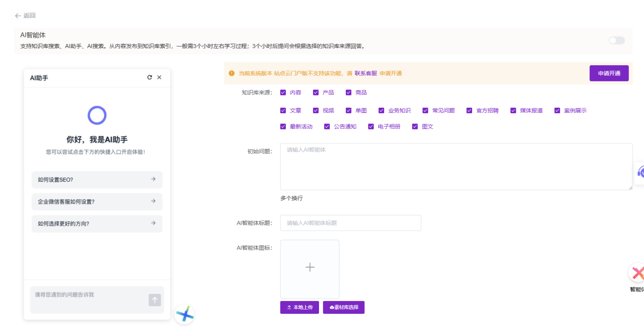644x327 pixels.
Task: Click the 智能体 floating icon on right edge
Action: 637,273
